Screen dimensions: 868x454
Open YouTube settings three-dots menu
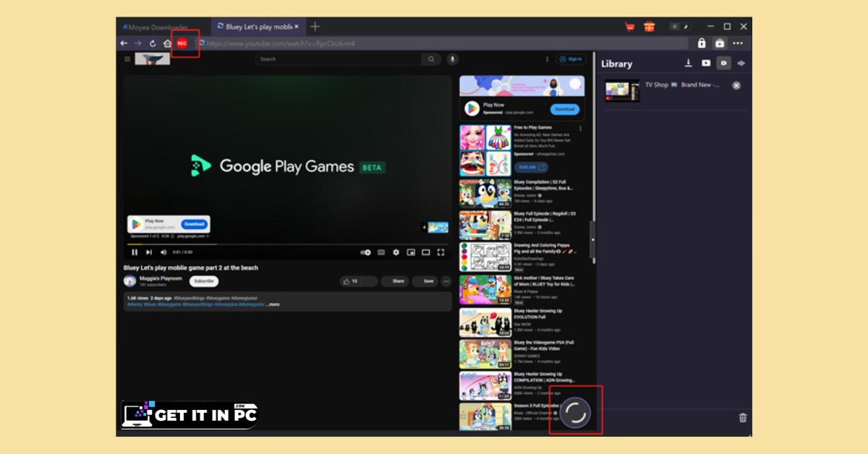click(x=547, y=59)
